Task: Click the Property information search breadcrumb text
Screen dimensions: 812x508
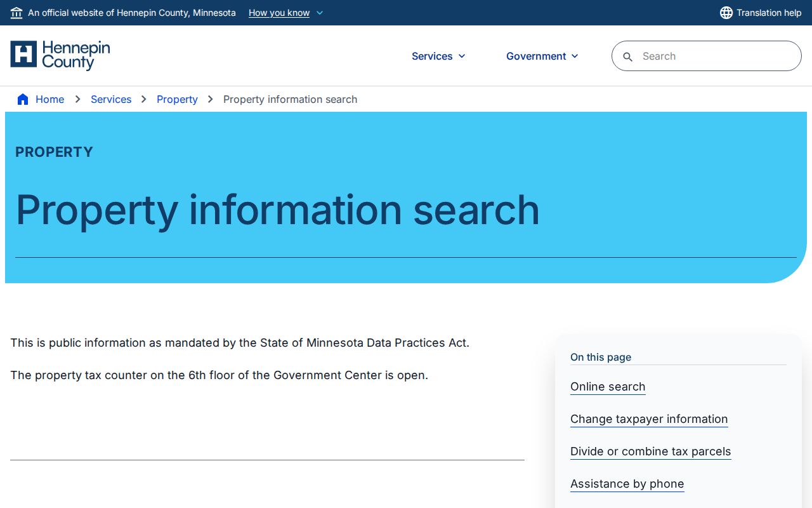Action: click(x=291, y=99)
